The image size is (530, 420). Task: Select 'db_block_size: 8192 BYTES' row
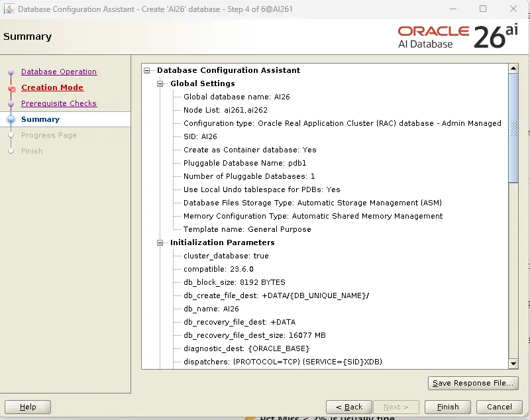(235, 282)
